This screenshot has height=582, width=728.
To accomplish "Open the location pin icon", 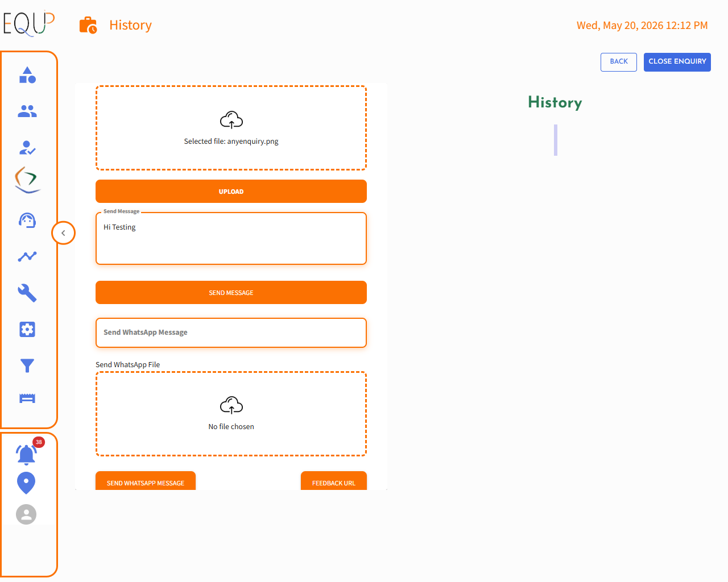I will pyautogui.click(x=26, y=483).
